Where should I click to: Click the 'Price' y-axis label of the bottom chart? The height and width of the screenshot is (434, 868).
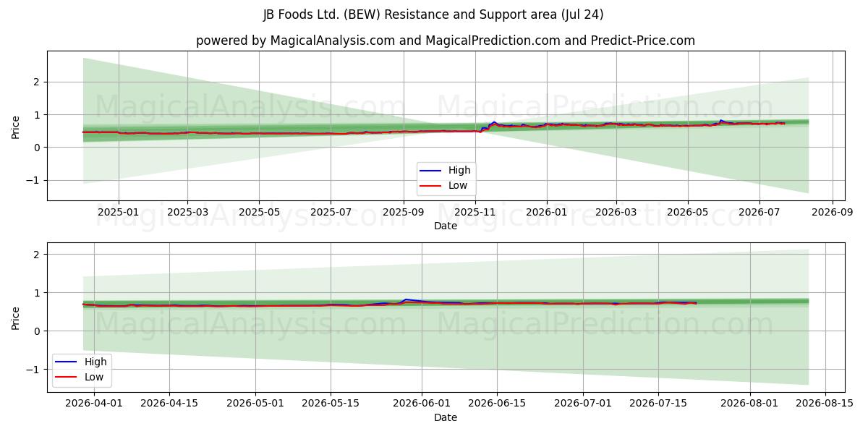click(16, 317)
